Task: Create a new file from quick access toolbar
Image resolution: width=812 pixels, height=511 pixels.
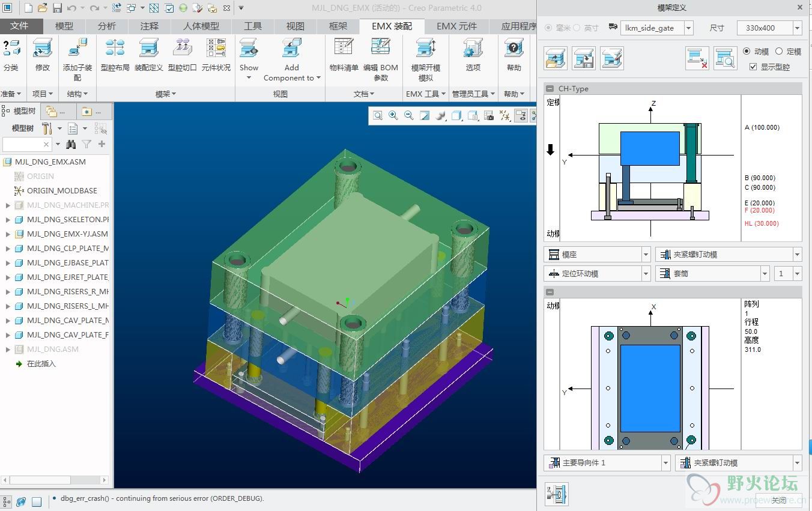Action: point(28,8)
